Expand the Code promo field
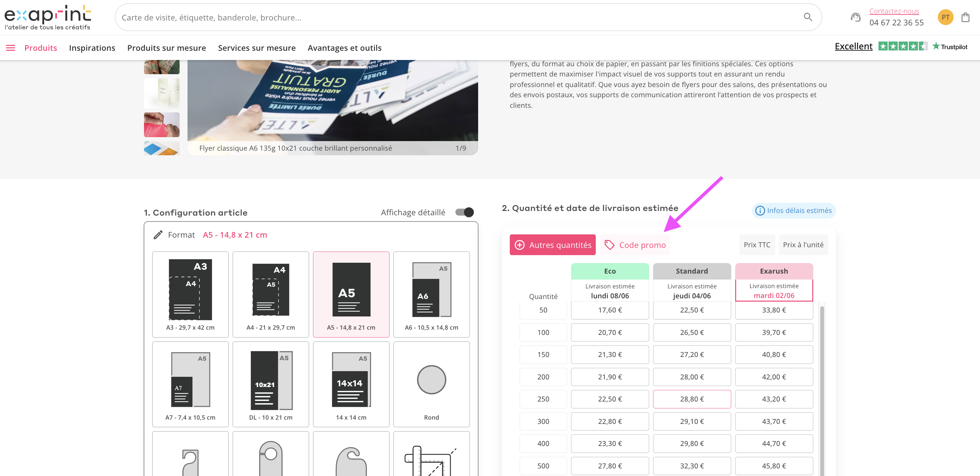Image resolution: width=980 pixels, height=476 pixels. [x=635, y=245]
